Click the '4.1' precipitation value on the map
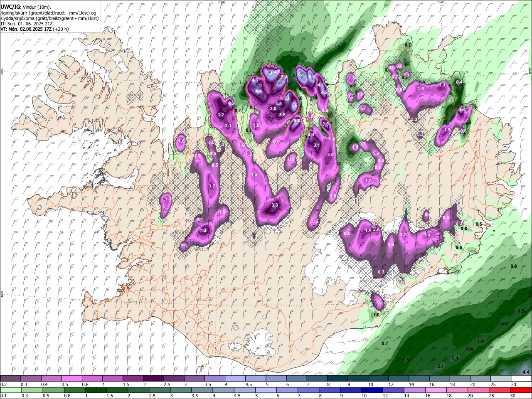Image resolution: width=532 pixels, height=399 pixels. click(x=321, y=85)
